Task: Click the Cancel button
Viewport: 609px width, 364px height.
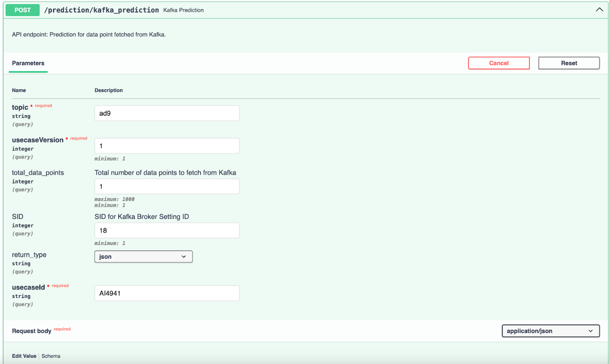Action: [499, 63]
